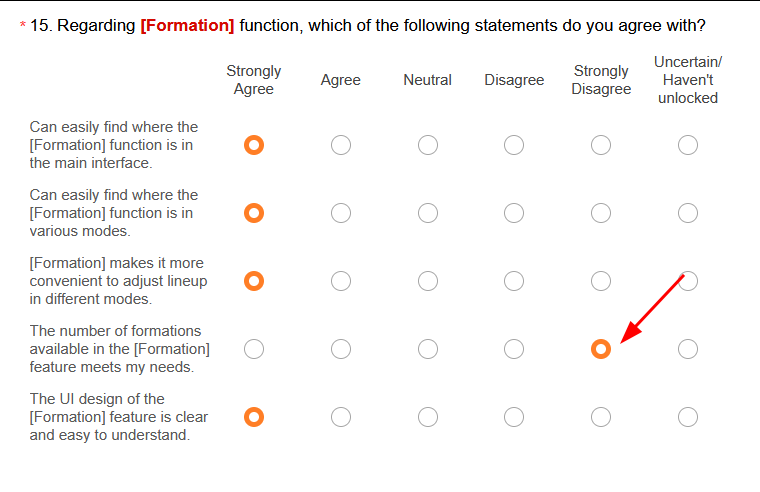This screenshot has width=760, height=492.
Task: Choose Neutral for UI design clear statement
Action: point(428,417)
